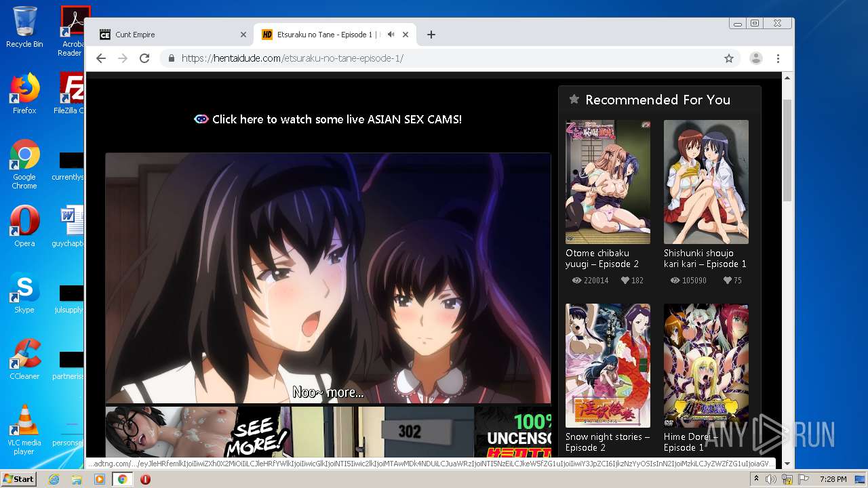Image resolution: width=868 pixels, height=488 pixels.
Task: Open the Otome chibaku yuugi - Episode 2 title link
Action: [602, 258]
